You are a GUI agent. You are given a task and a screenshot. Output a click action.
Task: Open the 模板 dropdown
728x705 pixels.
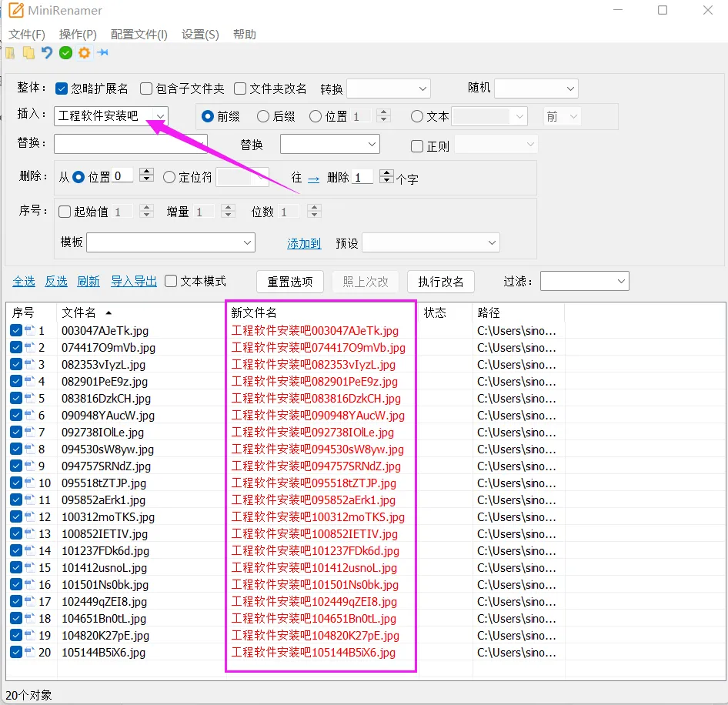(x=171, y=242)
